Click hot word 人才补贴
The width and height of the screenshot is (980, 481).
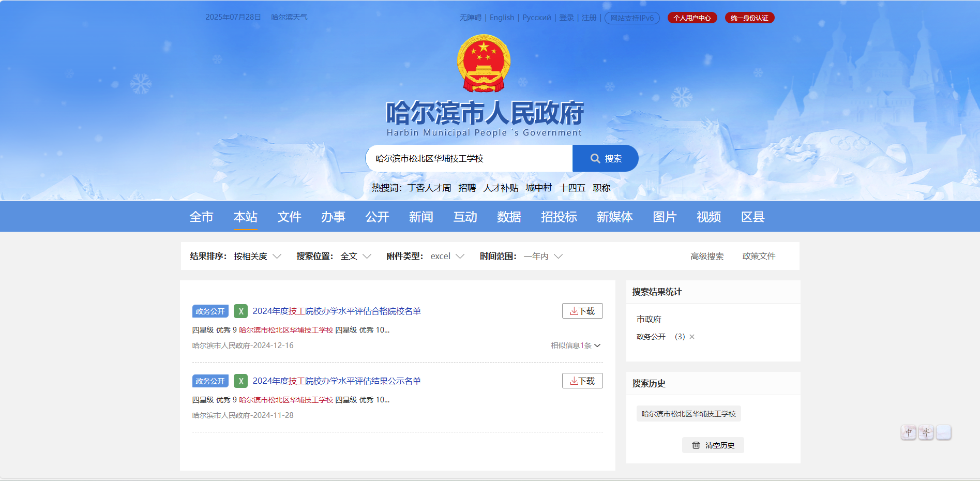tap(501, 188)
